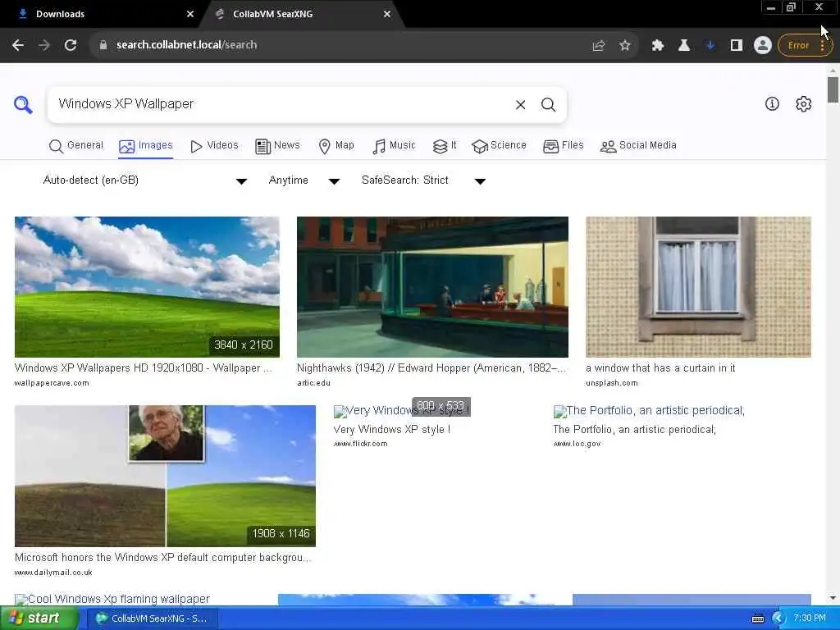Click the SearXNG magnifier logo
The image size is (840, 630).
pyautogui.click(x=23, y=104)
